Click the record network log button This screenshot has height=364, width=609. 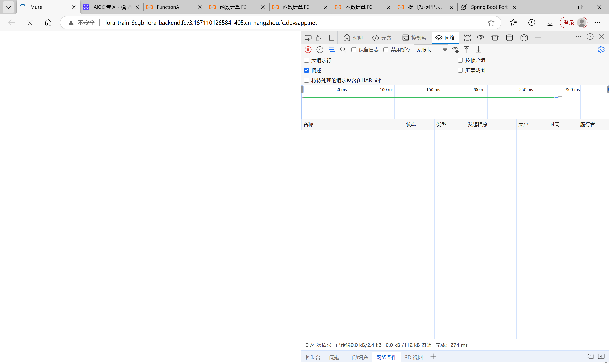(x=308, y=50)
